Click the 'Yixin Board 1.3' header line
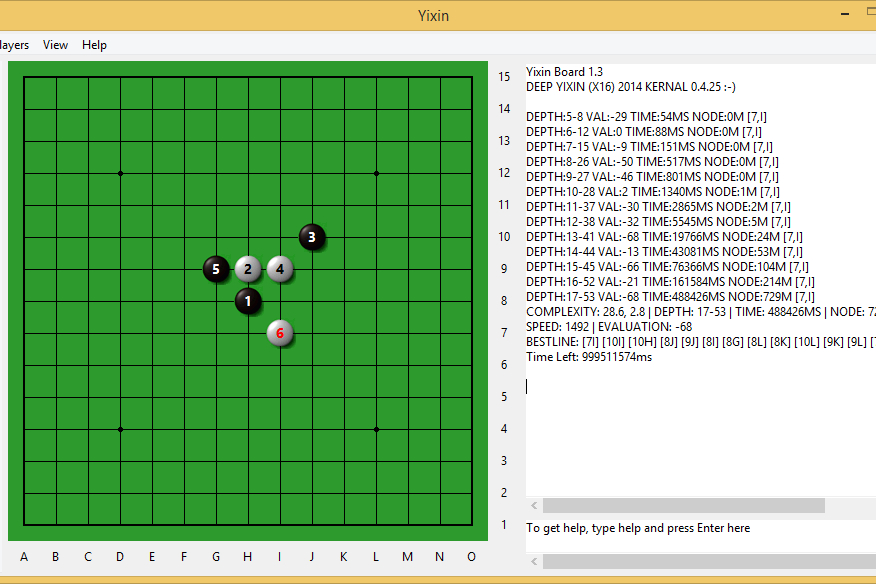Image resolution: width=876 pixels, height=584 pixels. point(564,72)
